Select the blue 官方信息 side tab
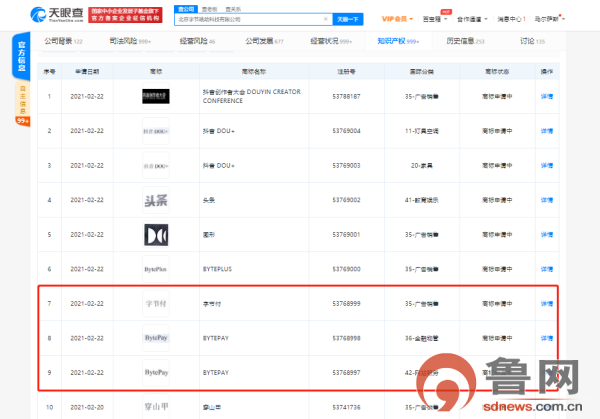Viewport: 600px width, 419px height. click(x=21, y=56)
